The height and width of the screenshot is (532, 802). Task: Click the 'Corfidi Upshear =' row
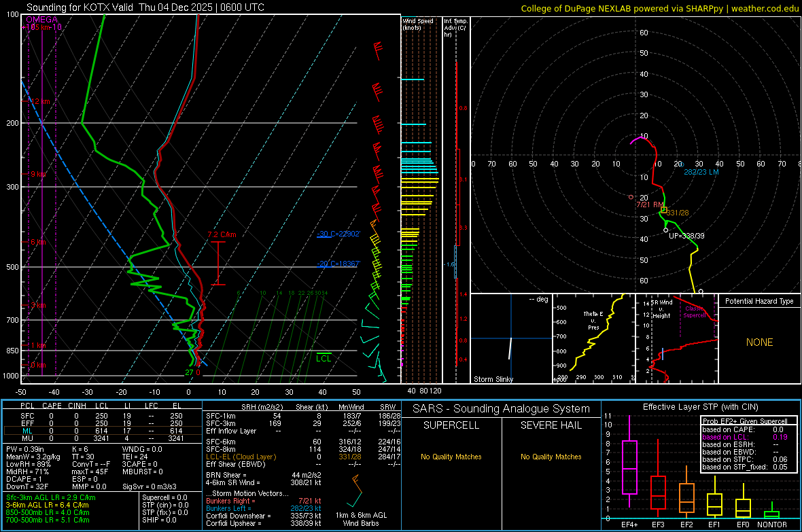tap(264, 523)
